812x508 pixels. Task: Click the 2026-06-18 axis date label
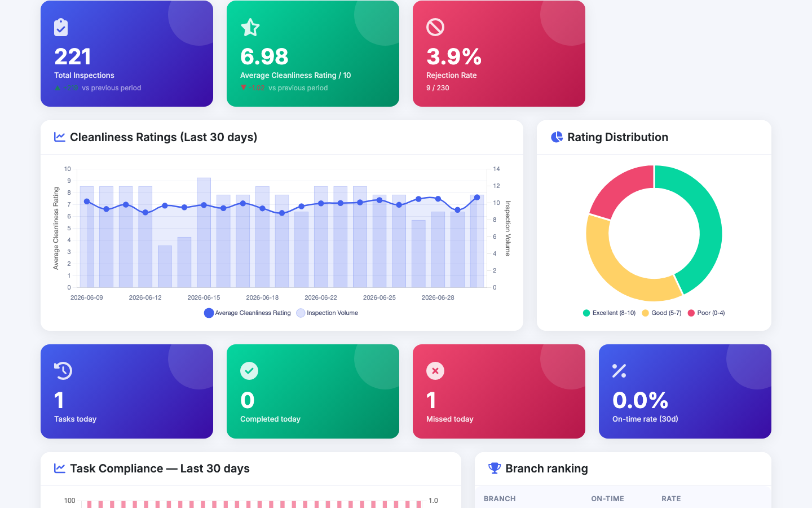pos(262,297)
